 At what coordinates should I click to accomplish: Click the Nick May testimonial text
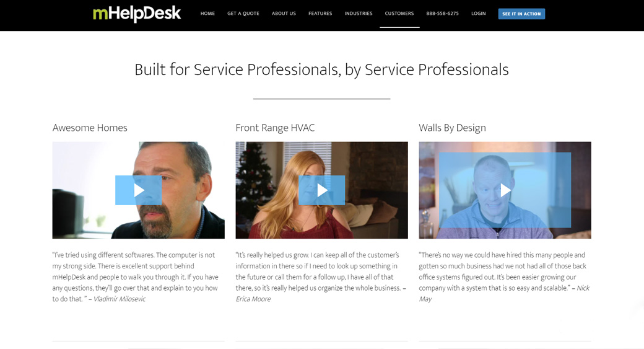503,276
